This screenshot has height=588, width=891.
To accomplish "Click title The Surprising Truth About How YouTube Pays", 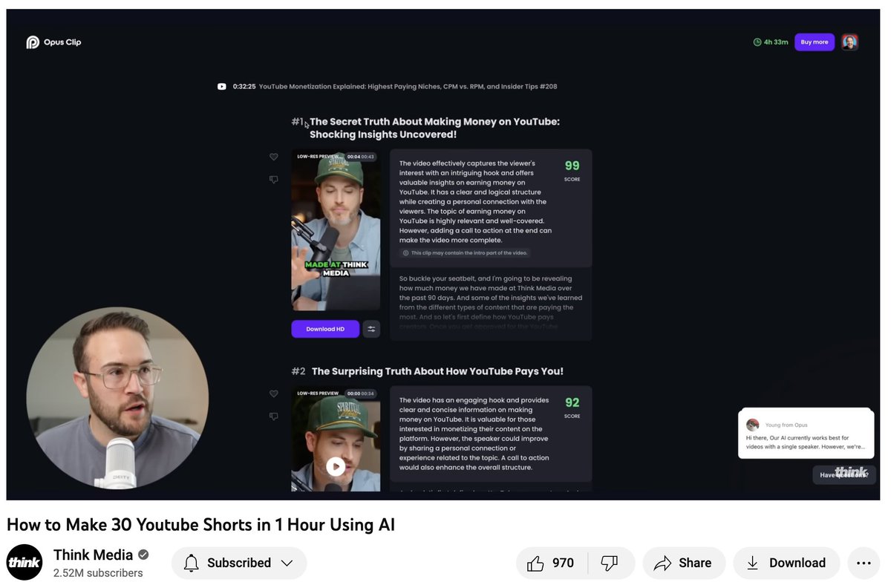I will (x=437, y=371).
